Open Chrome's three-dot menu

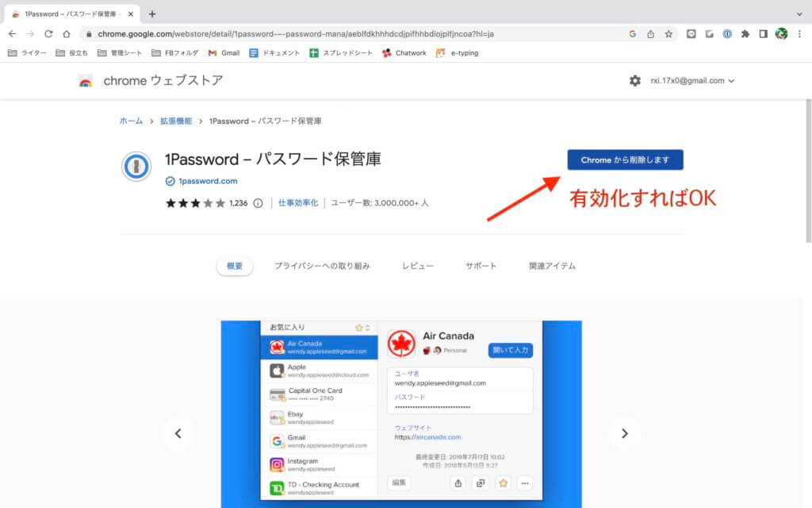pos(799,33)
